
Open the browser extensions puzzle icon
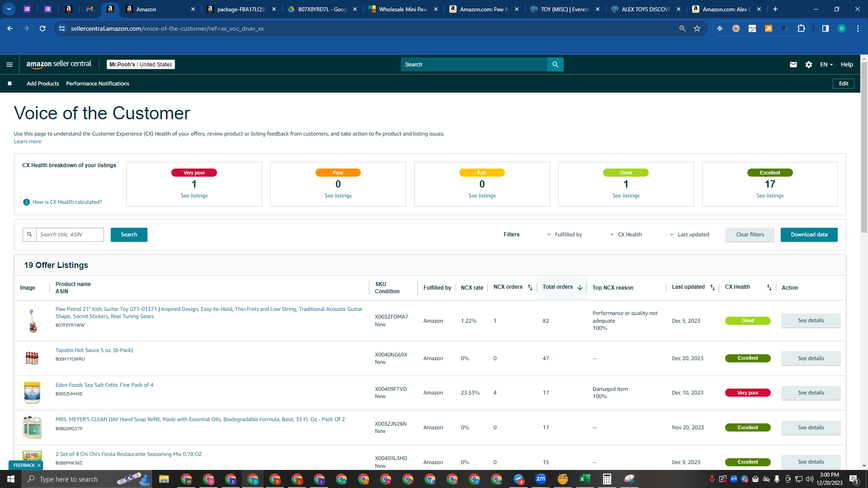801,28
